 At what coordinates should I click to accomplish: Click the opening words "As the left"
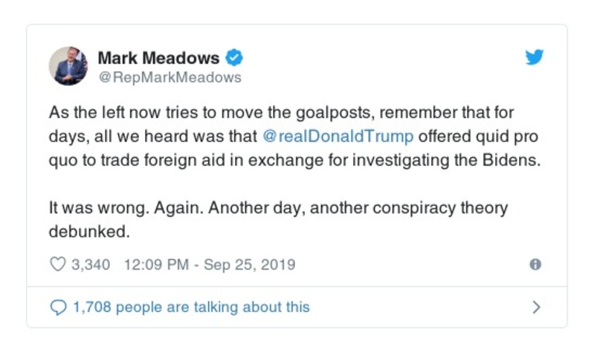(83, 114)
